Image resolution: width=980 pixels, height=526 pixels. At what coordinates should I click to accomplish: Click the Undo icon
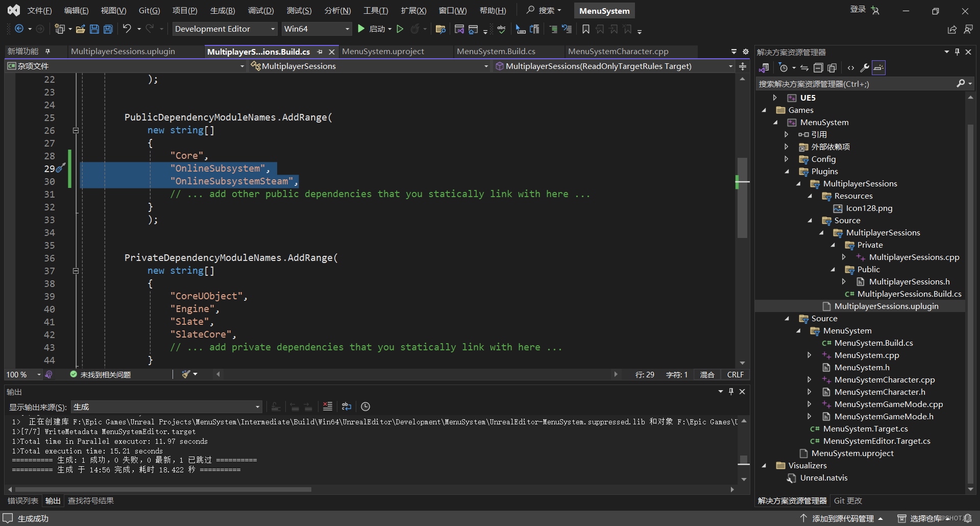[128, 29]
